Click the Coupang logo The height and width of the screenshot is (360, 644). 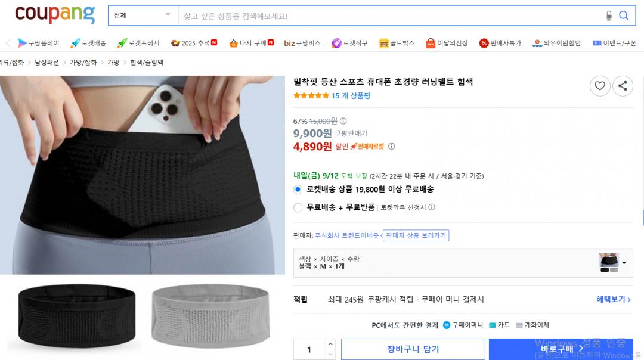(x=55, y=14)
